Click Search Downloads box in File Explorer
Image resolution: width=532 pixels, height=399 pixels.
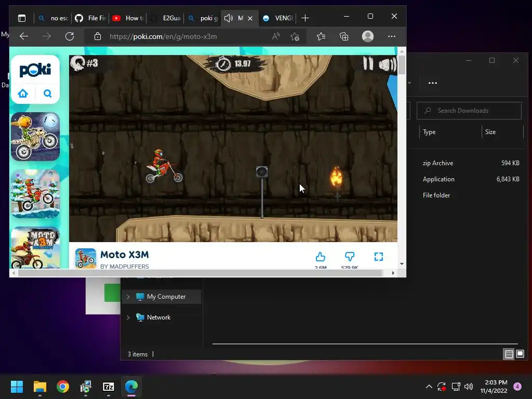click(469, 111)
